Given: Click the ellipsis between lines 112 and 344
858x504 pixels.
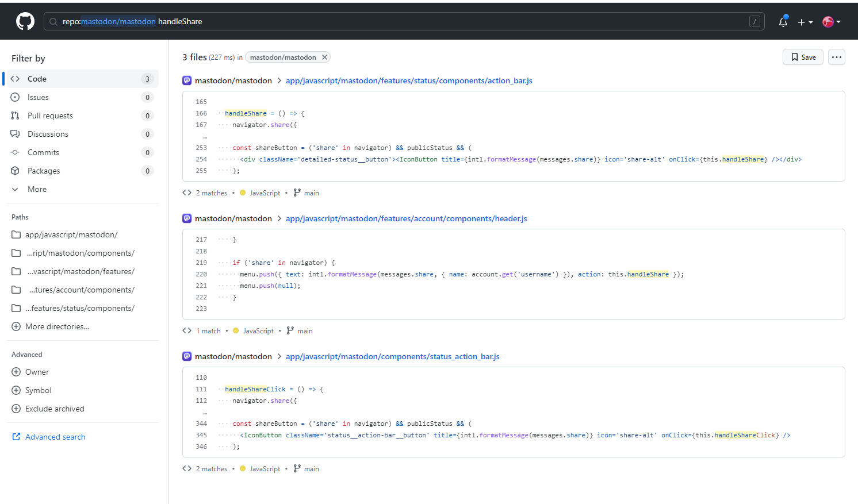Looking at the screenshot, I should (205, 413).
